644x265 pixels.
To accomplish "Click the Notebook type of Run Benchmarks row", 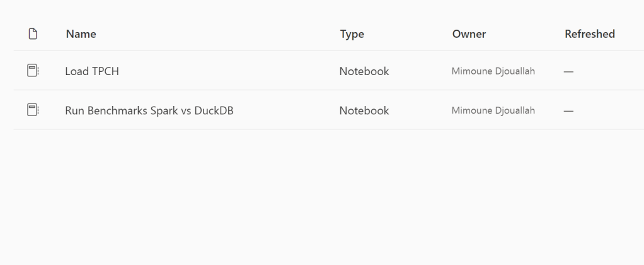I will tap(364, 110).
